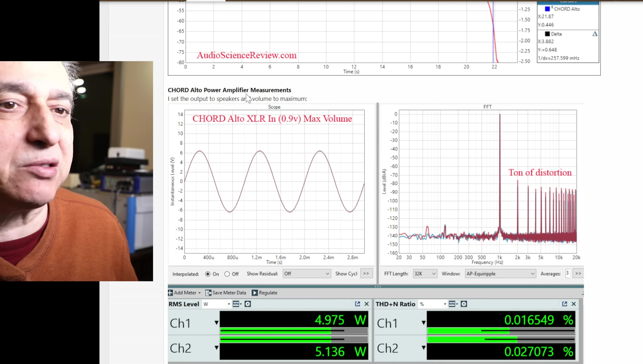The image size is (643, 364).
Task: Open FFT Length 32K dropdown
Action: tap(425, 274)
